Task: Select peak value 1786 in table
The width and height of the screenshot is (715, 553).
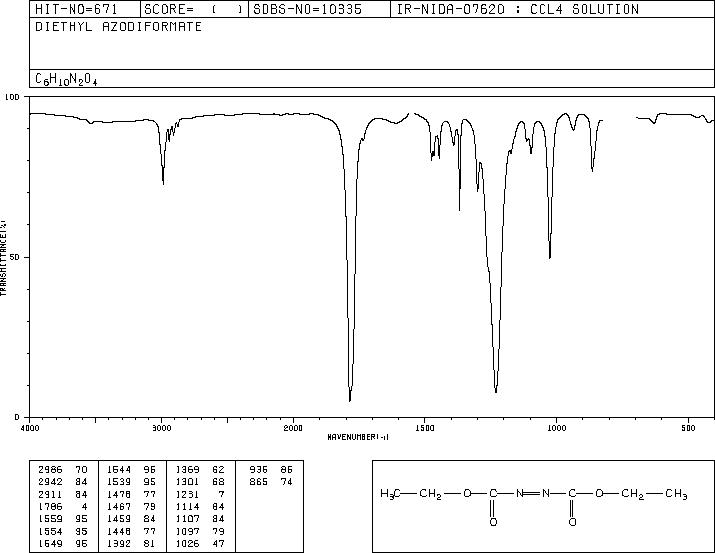Action: [x=50, y=506]
